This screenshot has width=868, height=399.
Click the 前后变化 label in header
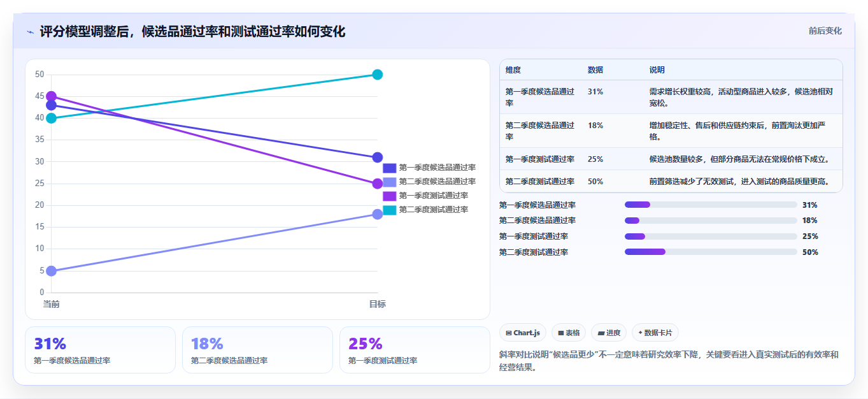pyautogui.click(x=825, y=31)
